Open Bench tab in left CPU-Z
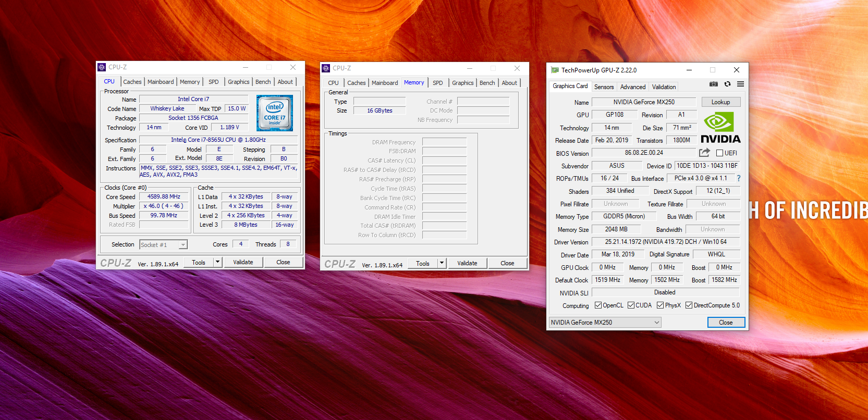Viewport: 868px width, 420px height. (263, 82)
